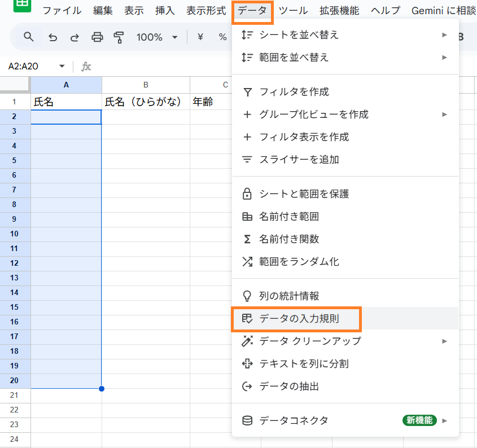Click the yen currency format icon
This screenshot has width=477, height=448.
pos(200,37)
